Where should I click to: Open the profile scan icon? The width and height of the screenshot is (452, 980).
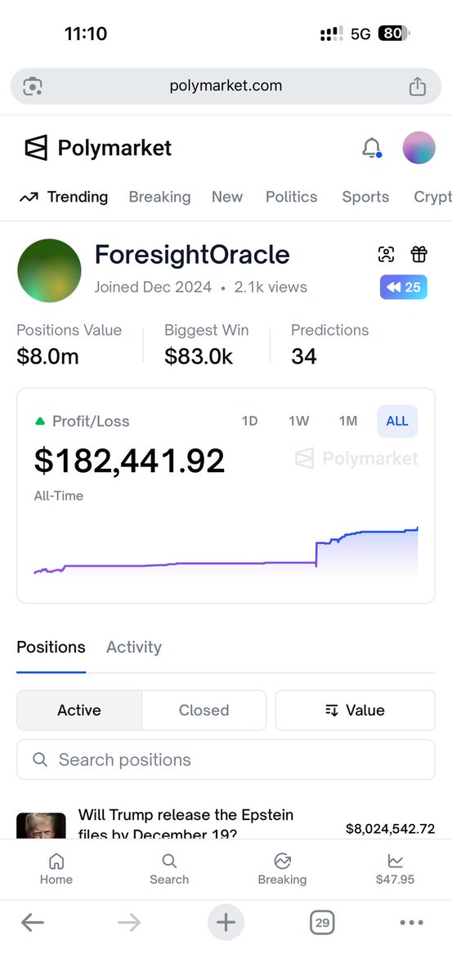click(387, 254)
